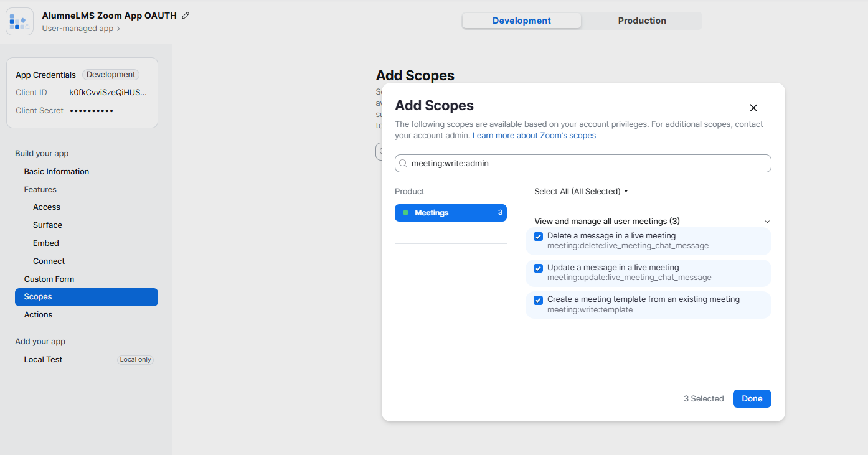Screen dimensions: 868x455
Task: Click the Meetings count badge showing 3
Action: (499, 213)
